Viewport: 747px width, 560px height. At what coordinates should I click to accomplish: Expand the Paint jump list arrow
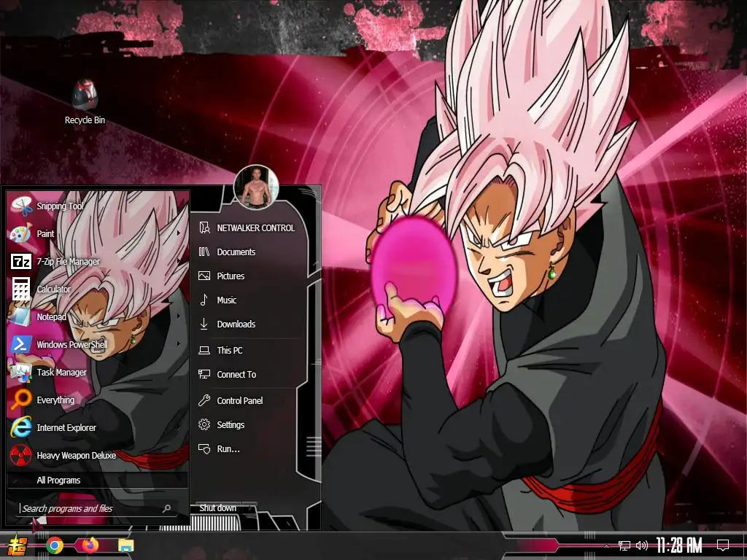[x=179, y=233]
